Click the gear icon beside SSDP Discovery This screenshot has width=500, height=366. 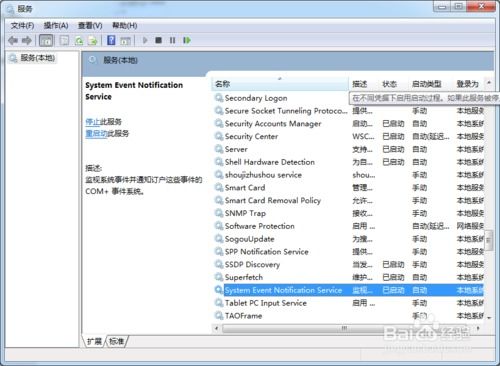[219, 264]
